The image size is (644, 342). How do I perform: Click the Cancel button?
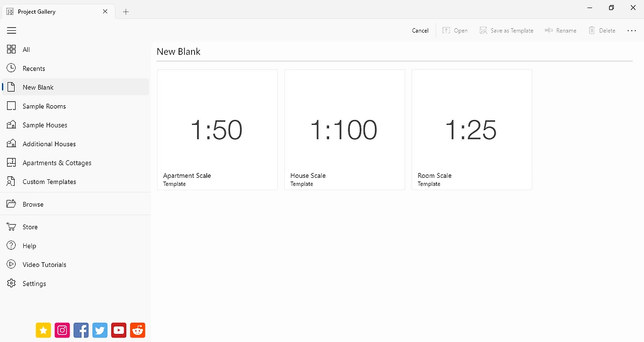(x=420, y=31)
